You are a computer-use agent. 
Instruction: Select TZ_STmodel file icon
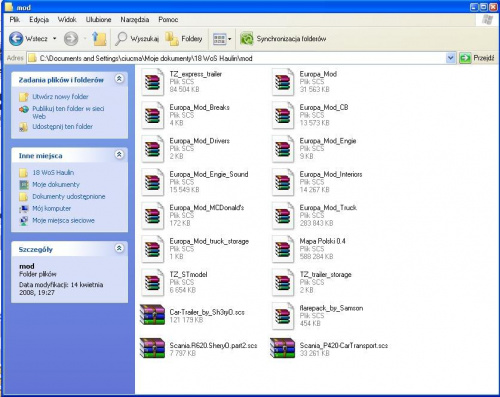(x=152, y=282)
